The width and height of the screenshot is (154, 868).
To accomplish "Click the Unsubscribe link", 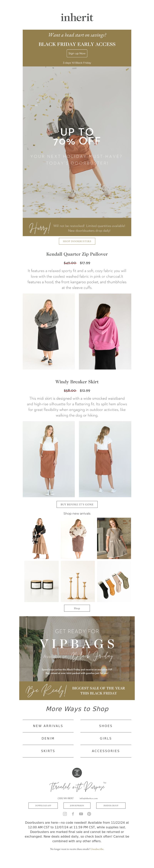I will coord(97,849).
